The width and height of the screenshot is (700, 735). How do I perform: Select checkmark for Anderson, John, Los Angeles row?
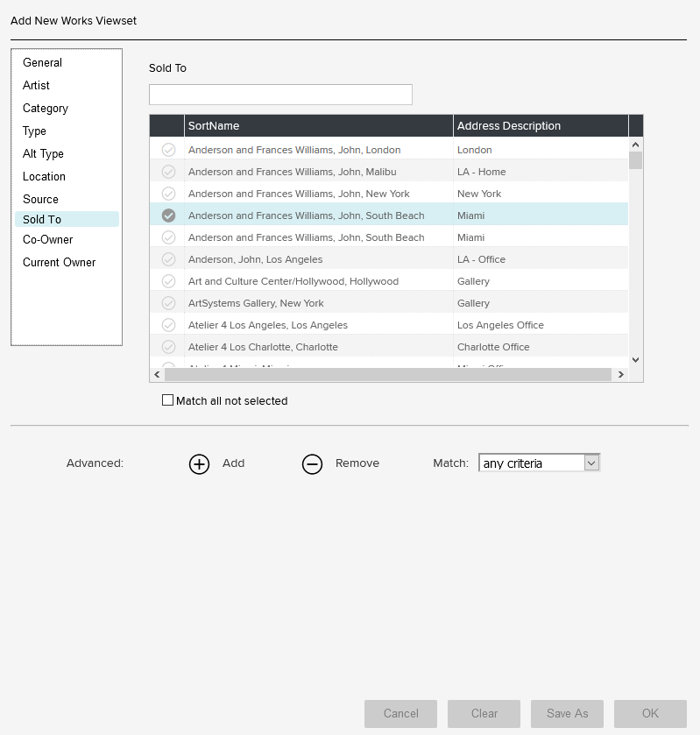pyautogui.click(x=168, y=259)
